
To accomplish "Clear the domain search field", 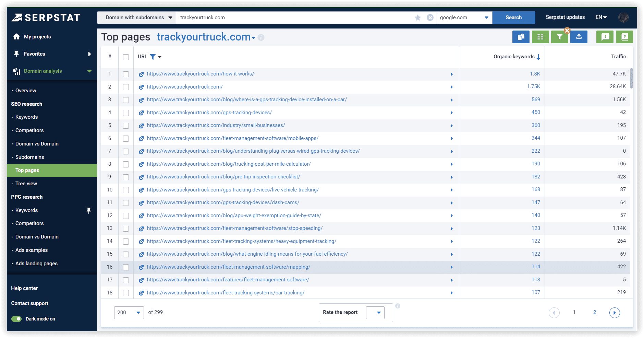I will click(430, 18).
